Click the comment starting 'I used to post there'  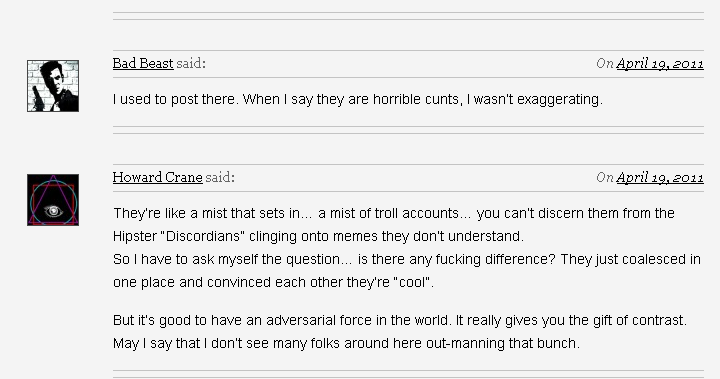point(358,99)
